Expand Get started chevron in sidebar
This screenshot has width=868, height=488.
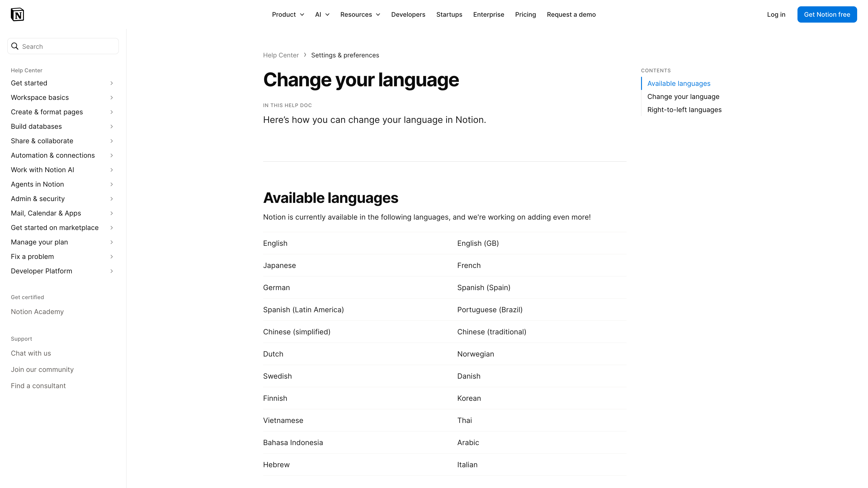click(x=111, y=83)
